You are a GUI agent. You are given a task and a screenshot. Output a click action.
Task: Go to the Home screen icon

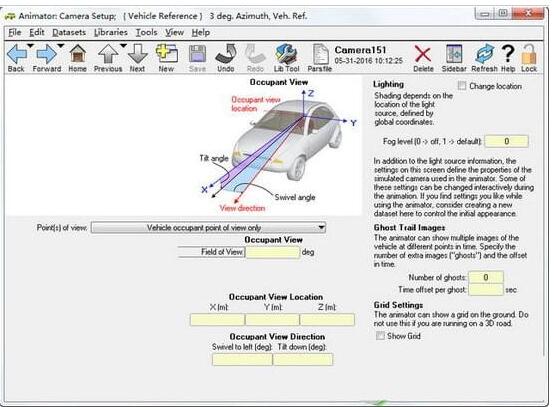[x=77, y=54]
